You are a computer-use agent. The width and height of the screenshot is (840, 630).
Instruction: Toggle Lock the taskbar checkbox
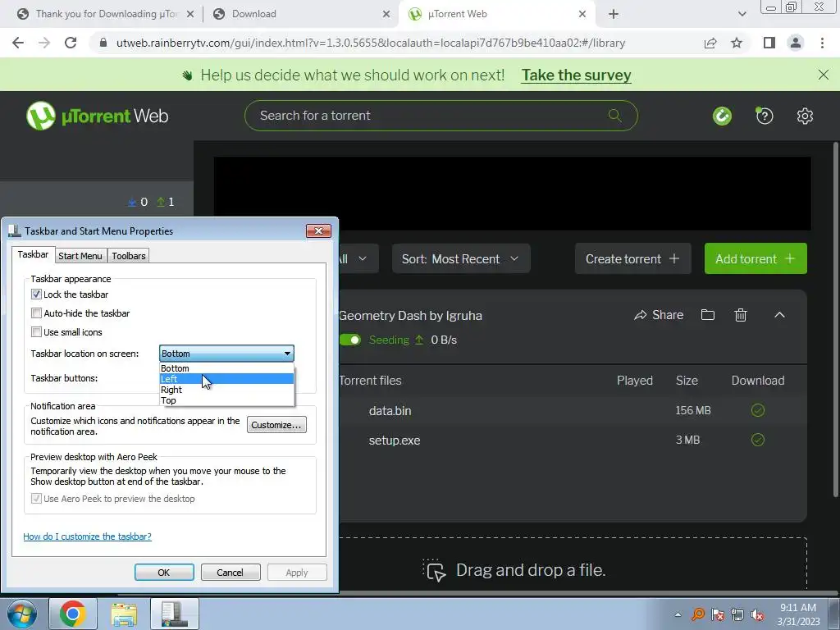click(x=36, y=294)
